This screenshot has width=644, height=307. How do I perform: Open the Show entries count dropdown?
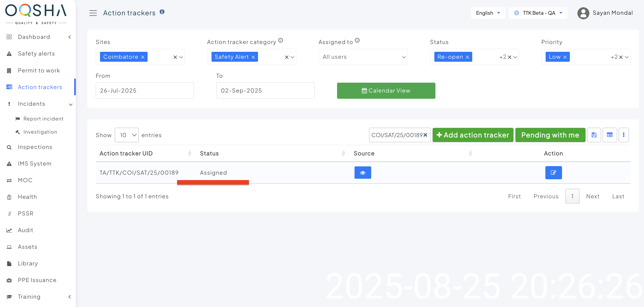127,135
